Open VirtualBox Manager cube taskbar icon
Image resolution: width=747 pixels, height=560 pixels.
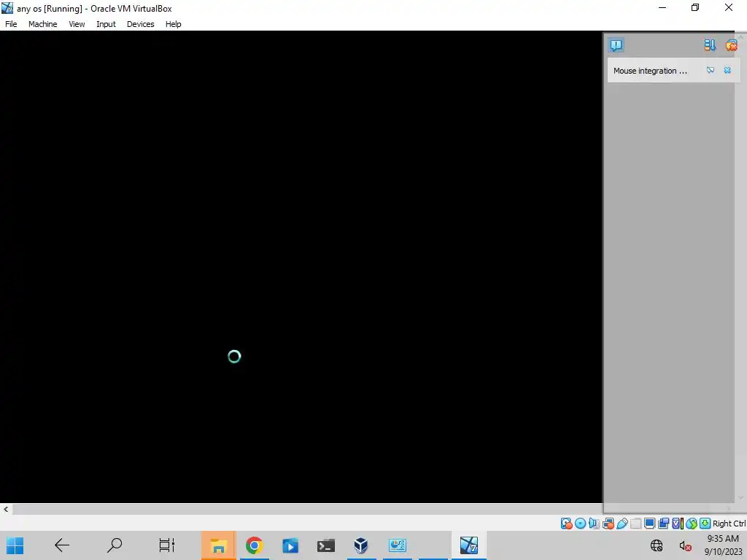point(361,545)
